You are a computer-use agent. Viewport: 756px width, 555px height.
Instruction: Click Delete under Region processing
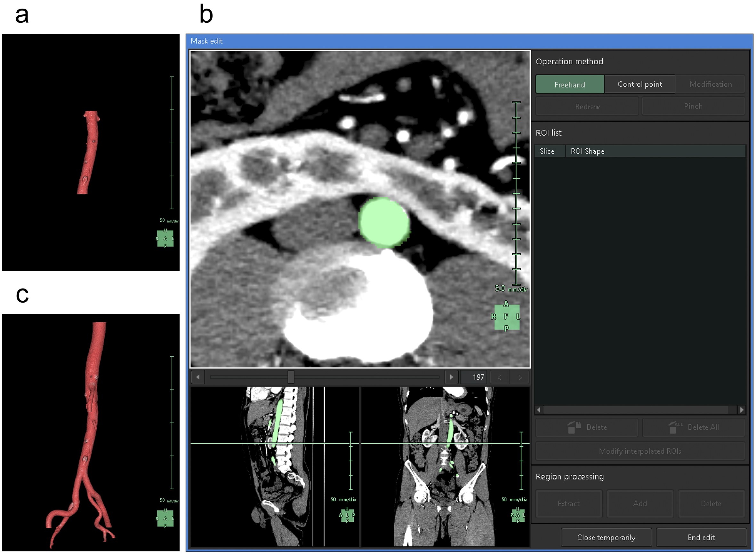pos(711,503)
